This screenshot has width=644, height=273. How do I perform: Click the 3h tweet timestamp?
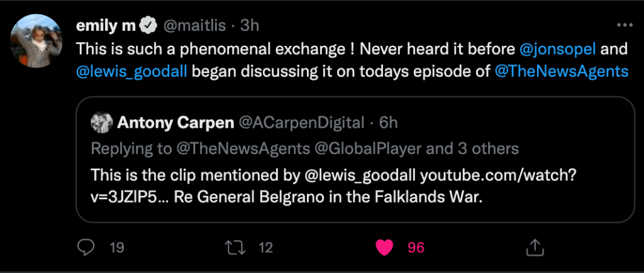(250, 25)
